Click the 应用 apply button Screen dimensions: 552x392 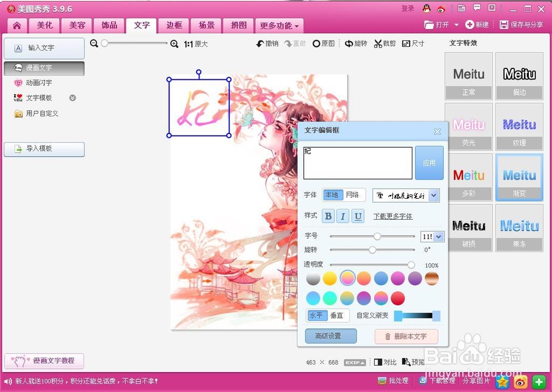click(429, 163)
